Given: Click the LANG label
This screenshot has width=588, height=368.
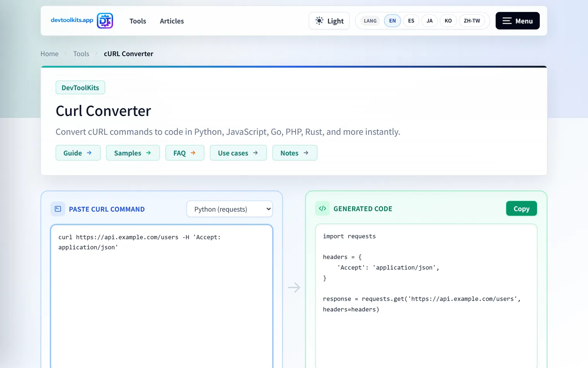Looking at the screenshot, I should pos(370,21).
